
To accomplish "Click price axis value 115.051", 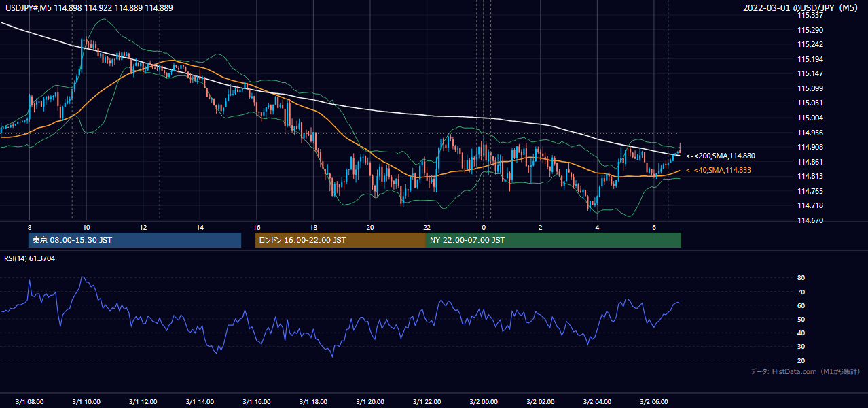I will [x=810, y=103].
